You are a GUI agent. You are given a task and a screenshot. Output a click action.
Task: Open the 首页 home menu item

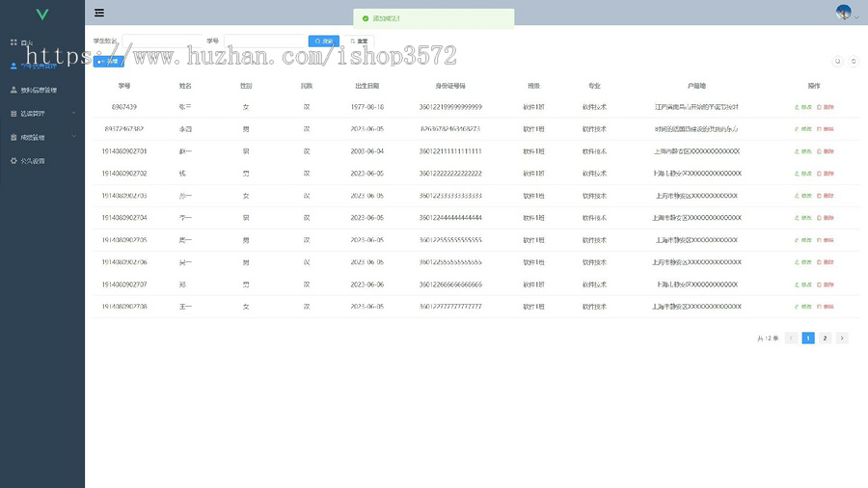[x=42, y=42]
